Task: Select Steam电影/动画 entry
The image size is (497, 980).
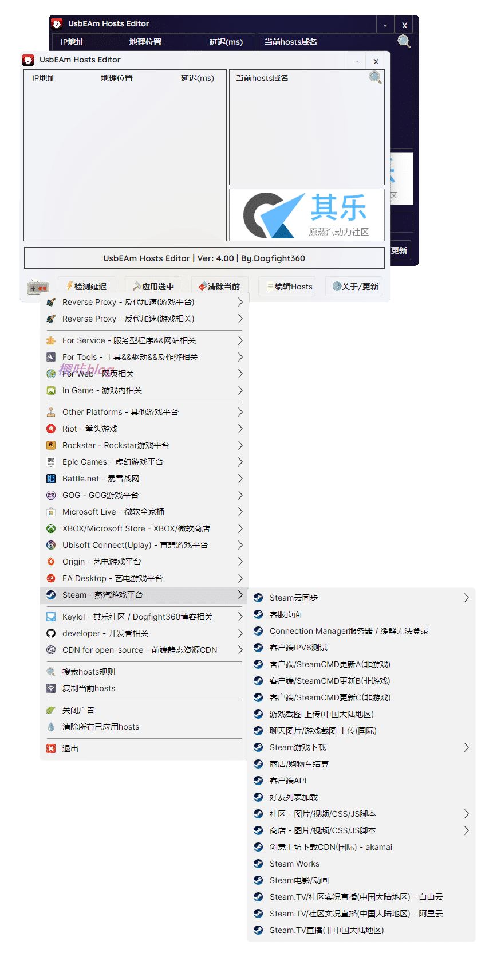Action: coord(361,880)
